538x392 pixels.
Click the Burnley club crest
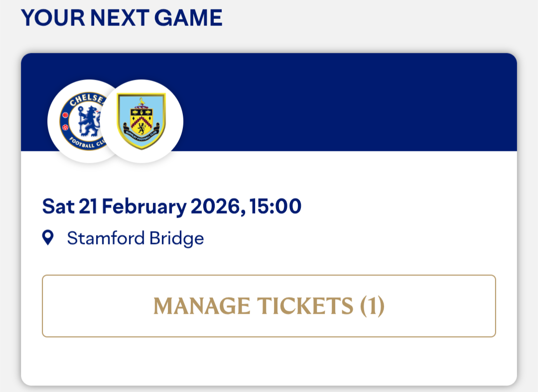(x=141, y=121)
